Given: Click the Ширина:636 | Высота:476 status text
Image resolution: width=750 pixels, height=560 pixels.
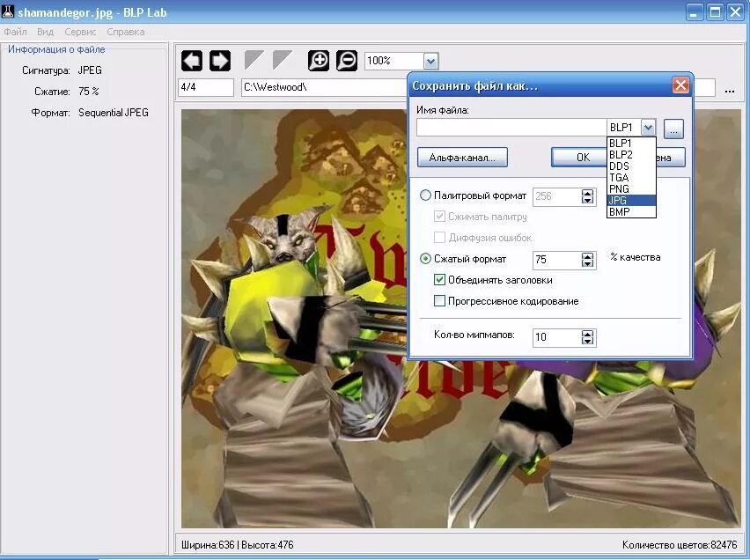Looking at the screenshot, I should tap(238, 545).
